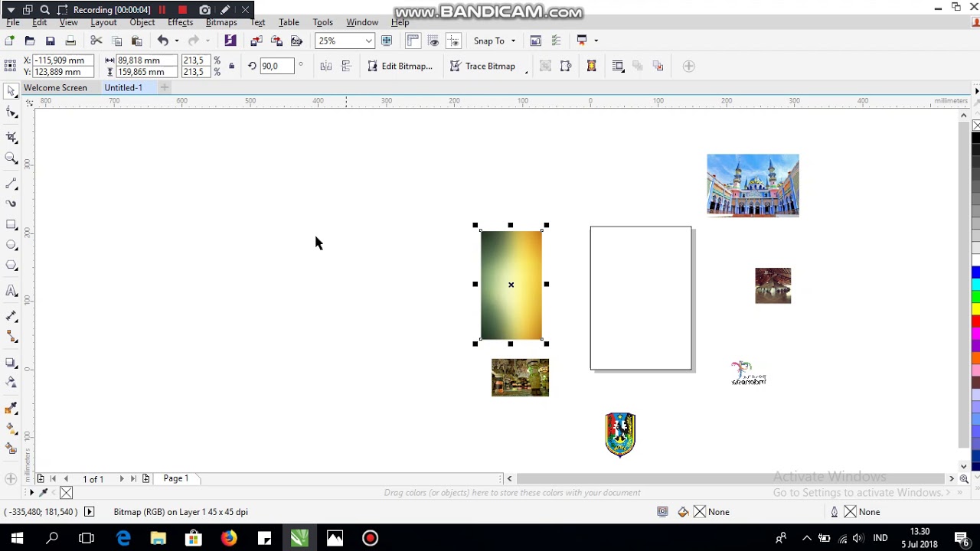Pick the green swatch in the palette
This screenshot has height=551, width=980.
[x=976, y=295]
